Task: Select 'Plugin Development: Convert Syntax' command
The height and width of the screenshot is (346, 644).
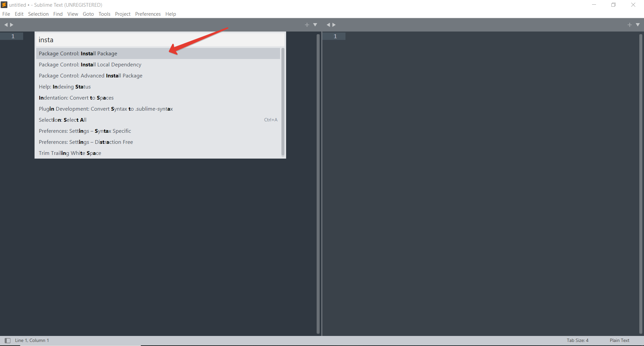Action: pyautogui.click(x=158, y=109)
